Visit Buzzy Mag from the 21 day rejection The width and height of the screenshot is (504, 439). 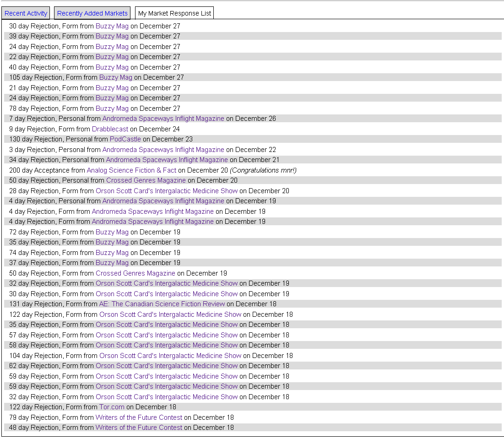click(112, 88)
